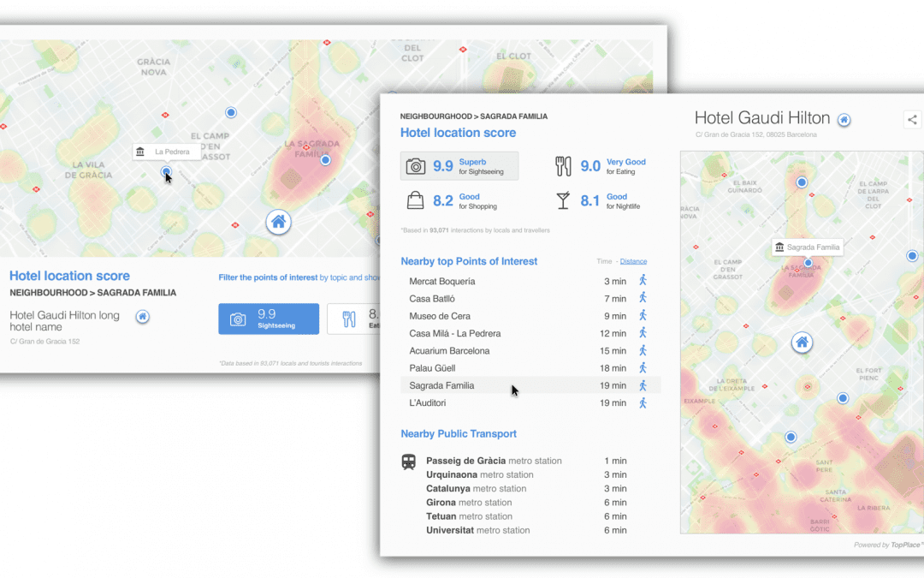Click the home marker on the left map
Viewport: 924px width, 578px height.
coord(278,222)
